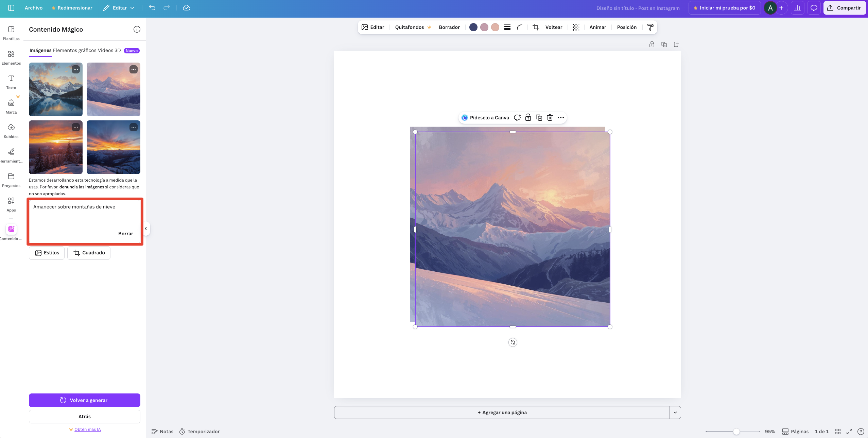Delete the selected image using the trash icon
Image resolution: width=868 pixels, height=438 pixels.
click(x=549, y=117)
